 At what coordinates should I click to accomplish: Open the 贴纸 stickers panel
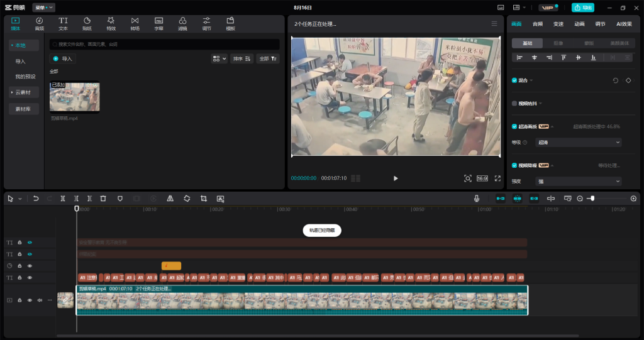(87, 24)
